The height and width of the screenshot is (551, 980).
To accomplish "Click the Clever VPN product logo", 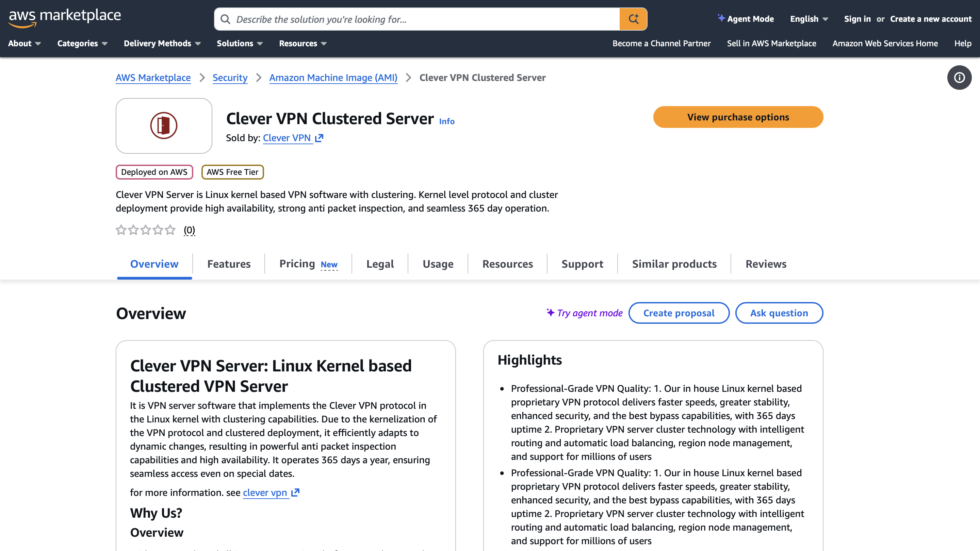I will 164,126.
